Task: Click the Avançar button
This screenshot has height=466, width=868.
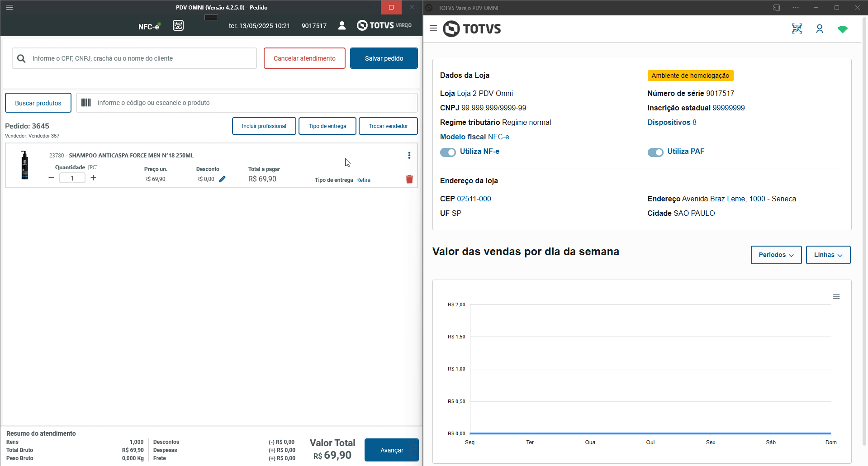Action: point(392,450)
